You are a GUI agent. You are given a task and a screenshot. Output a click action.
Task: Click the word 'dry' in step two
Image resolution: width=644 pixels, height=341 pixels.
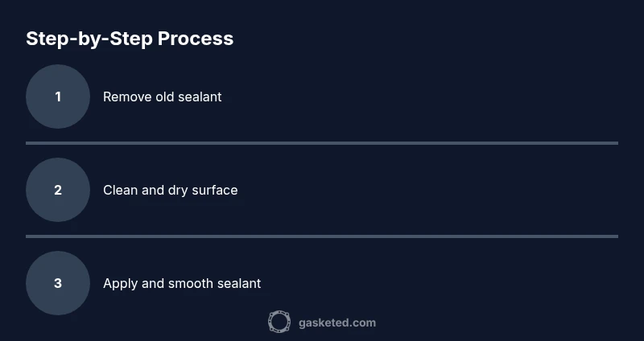tap(178, 191)
